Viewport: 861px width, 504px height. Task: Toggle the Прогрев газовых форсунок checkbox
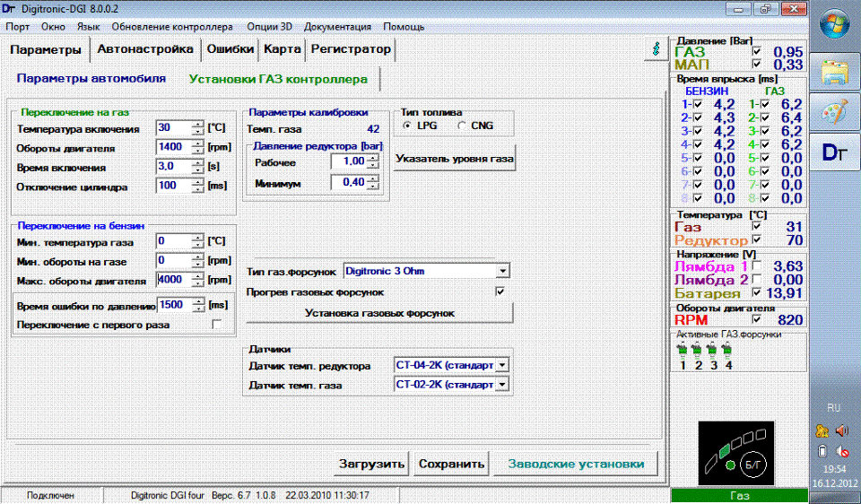[x=501, y=292]
